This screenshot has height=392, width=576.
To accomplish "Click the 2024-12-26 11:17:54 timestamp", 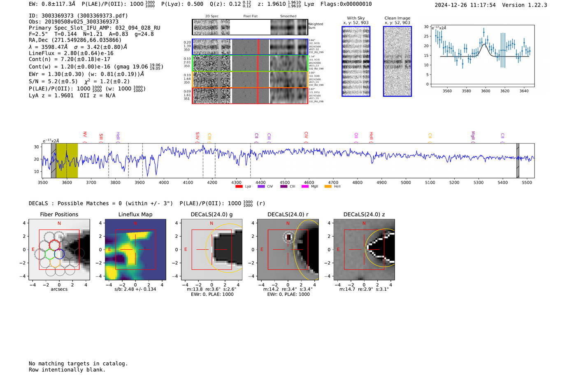I will click(465, 5).
